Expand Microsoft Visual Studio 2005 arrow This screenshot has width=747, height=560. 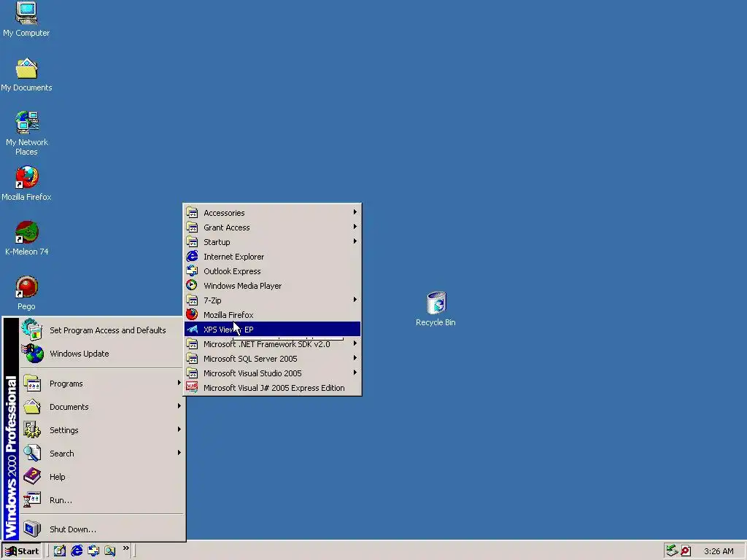[x=355, y=373]
